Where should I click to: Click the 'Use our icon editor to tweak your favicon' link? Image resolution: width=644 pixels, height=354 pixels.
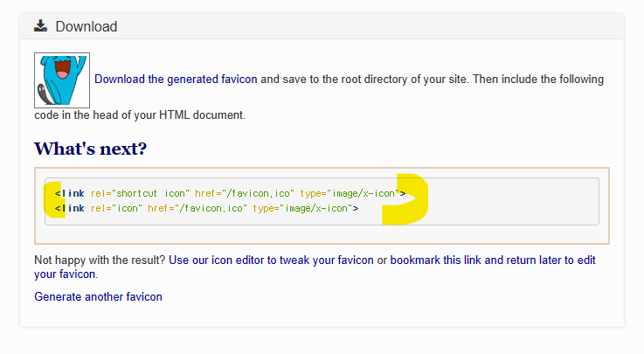click(x=271, y=260)
